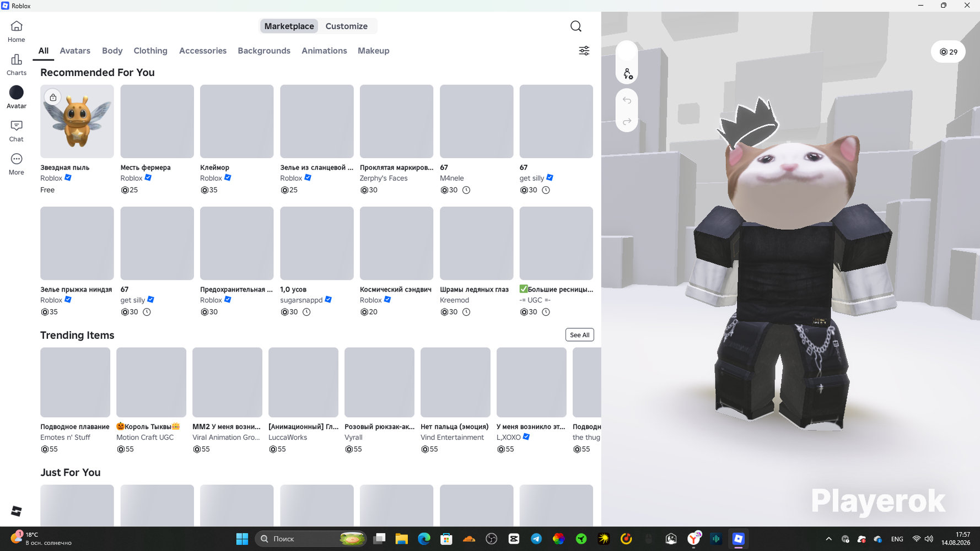Click the Roblox taskbar icon
The image size is (980, 551).
pyautogui.click(x=739, y=539)
